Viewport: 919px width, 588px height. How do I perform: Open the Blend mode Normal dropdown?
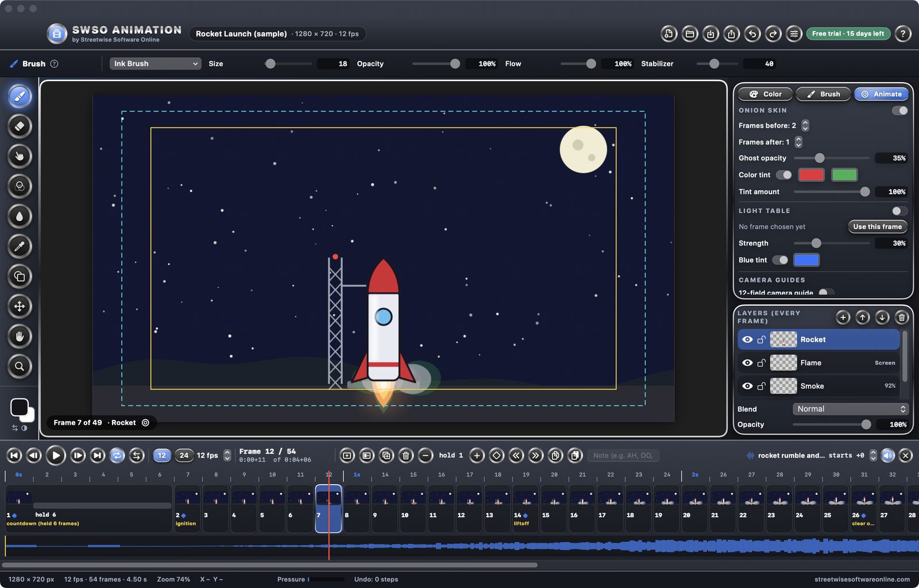coord(851,409)
